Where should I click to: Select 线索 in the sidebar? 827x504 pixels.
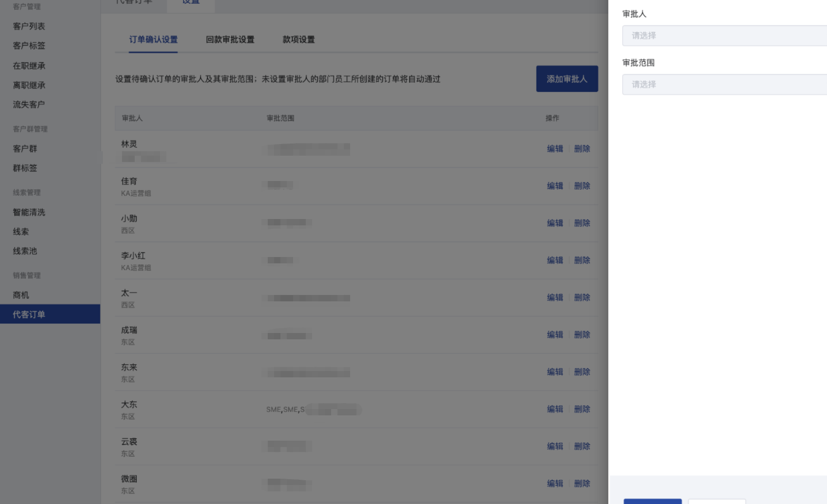pyautogui.click(x=21, y=232)
